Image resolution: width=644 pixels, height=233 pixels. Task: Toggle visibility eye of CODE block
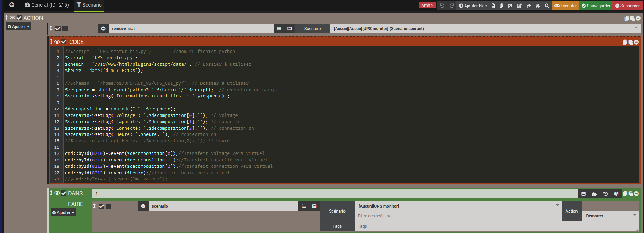pyautogui.click(x=57, y=42)
